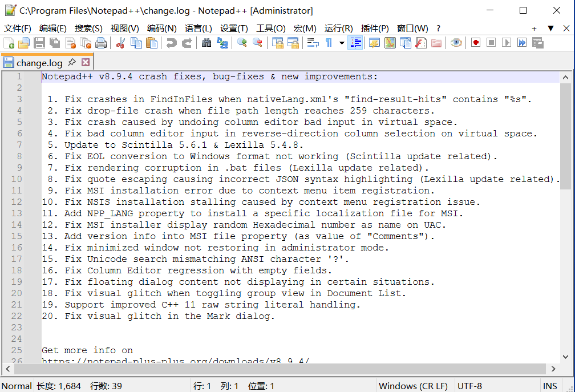
Task: Click the Redo arrow icon
Action: coord(187,43)
